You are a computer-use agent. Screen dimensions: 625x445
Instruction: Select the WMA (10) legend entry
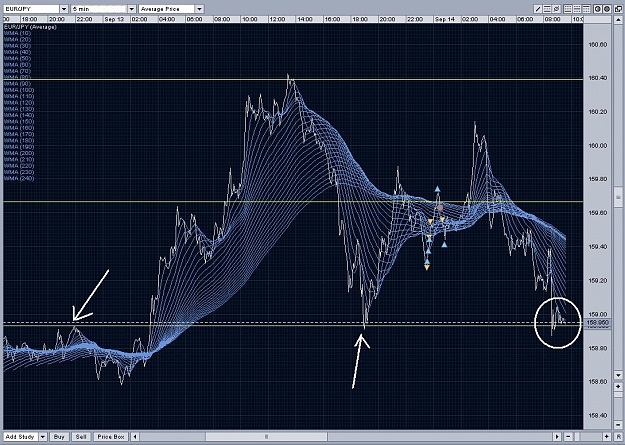point(17,33)
